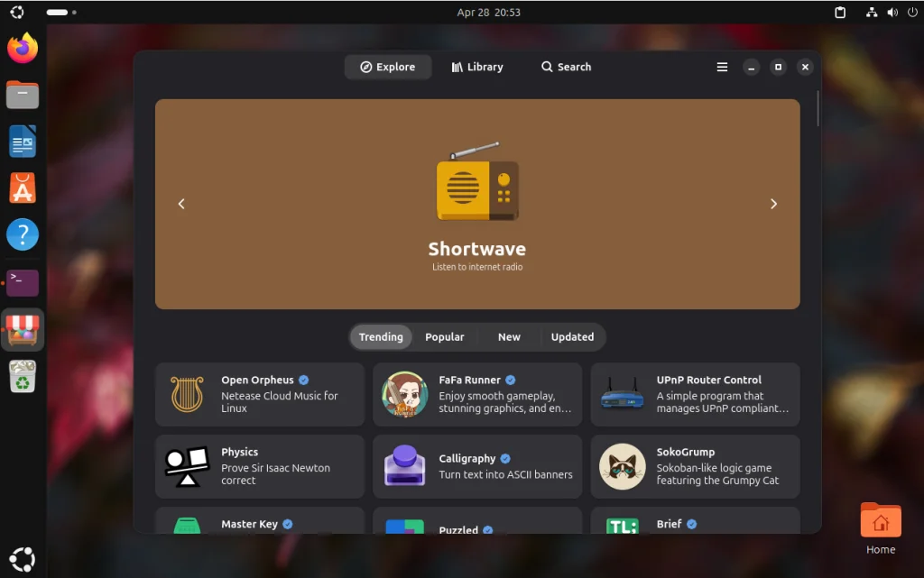
Task: Open the Trash from the dock
Action: (x=23, y=377)
